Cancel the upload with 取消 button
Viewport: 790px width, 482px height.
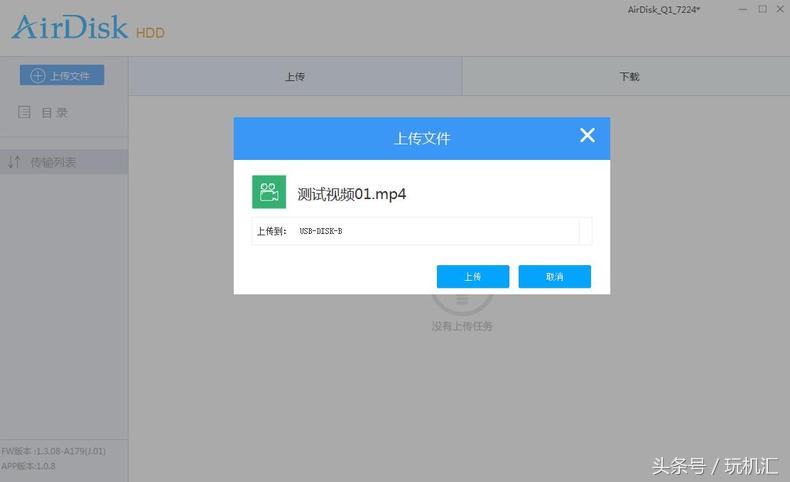pos(555,277)
